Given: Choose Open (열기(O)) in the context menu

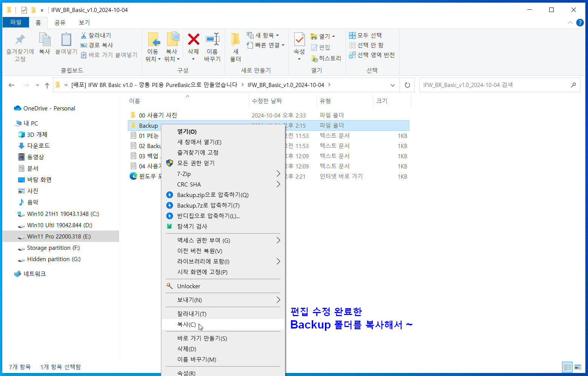Looking at the screenshot, I should coord(223,131).
